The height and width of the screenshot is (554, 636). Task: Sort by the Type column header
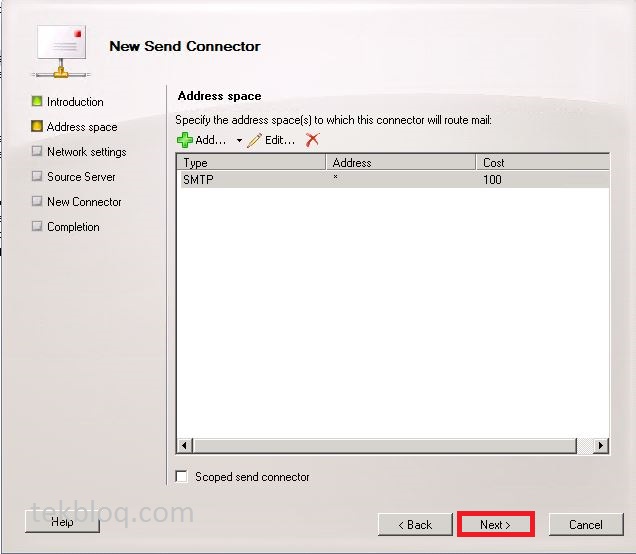(x=251, y=162)
